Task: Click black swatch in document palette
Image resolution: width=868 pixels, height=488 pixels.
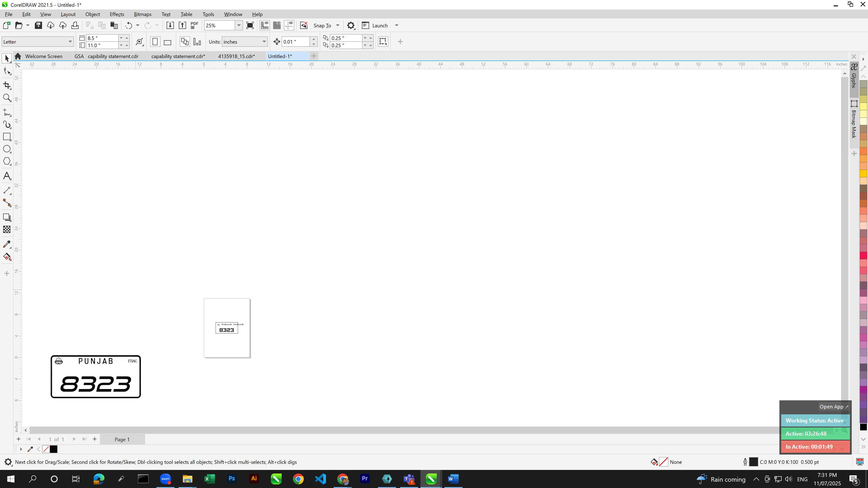Action: (54, 449)
